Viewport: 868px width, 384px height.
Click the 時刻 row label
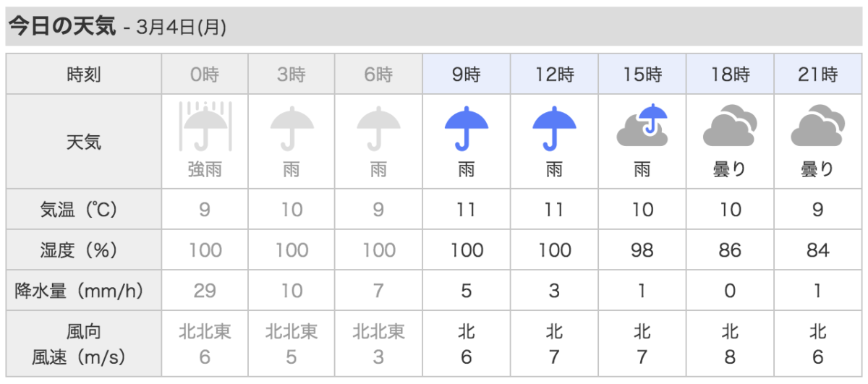pyautogui.click(x=84, y=74)
